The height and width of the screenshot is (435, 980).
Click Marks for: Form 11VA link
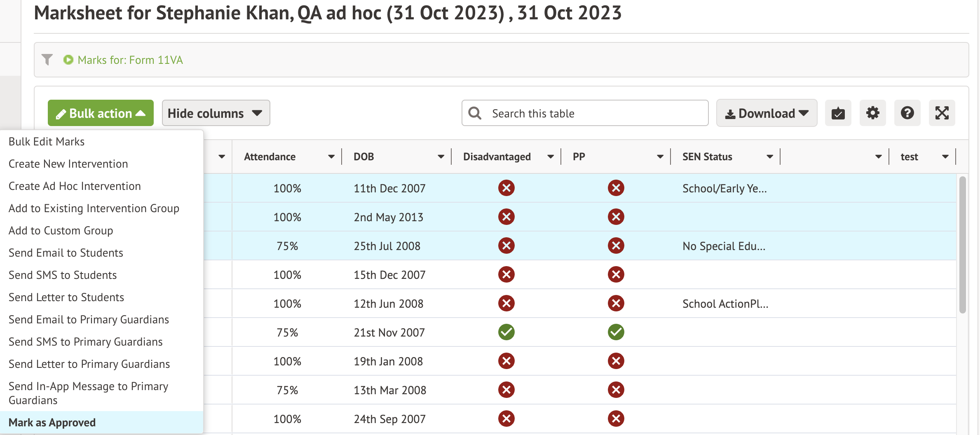pyautogui.click(x=130, y=60)
